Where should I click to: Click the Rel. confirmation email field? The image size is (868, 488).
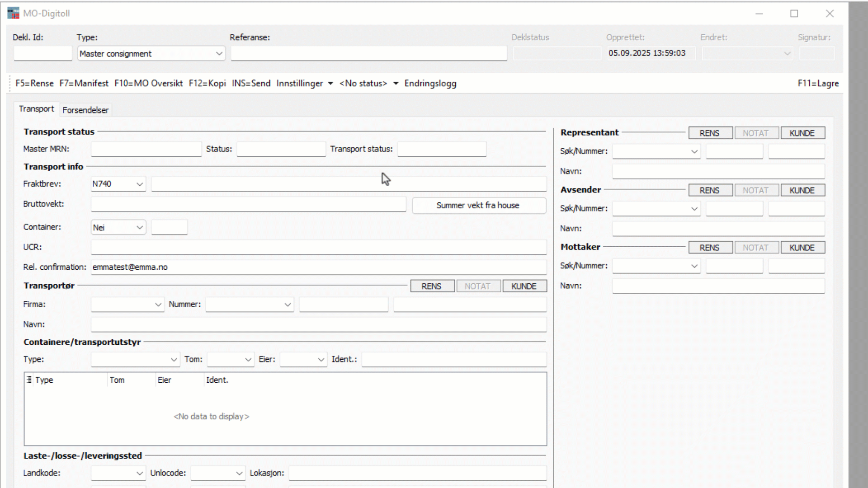tap(319, 267)
